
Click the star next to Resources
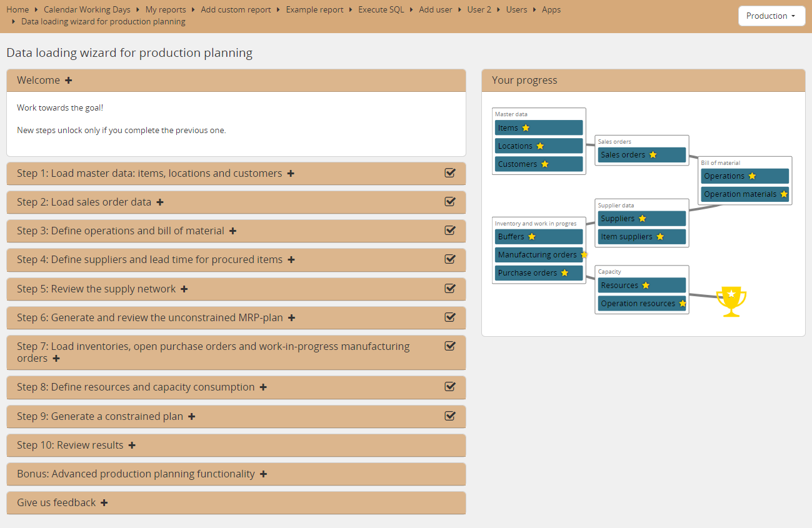(x=646, y=286)
